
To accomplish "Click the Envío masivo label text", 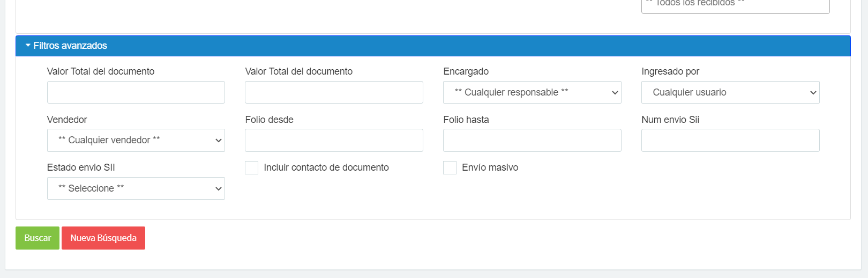I will 490,167.
